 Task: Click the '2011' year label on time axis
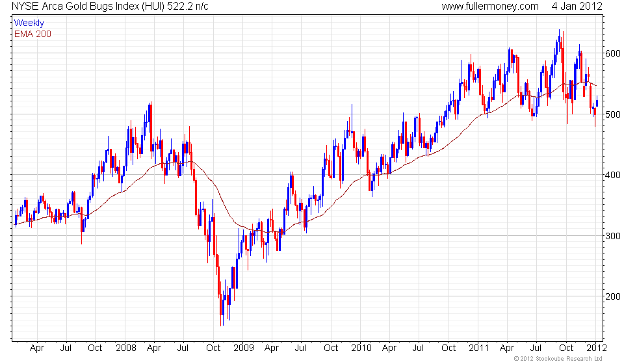478,348
